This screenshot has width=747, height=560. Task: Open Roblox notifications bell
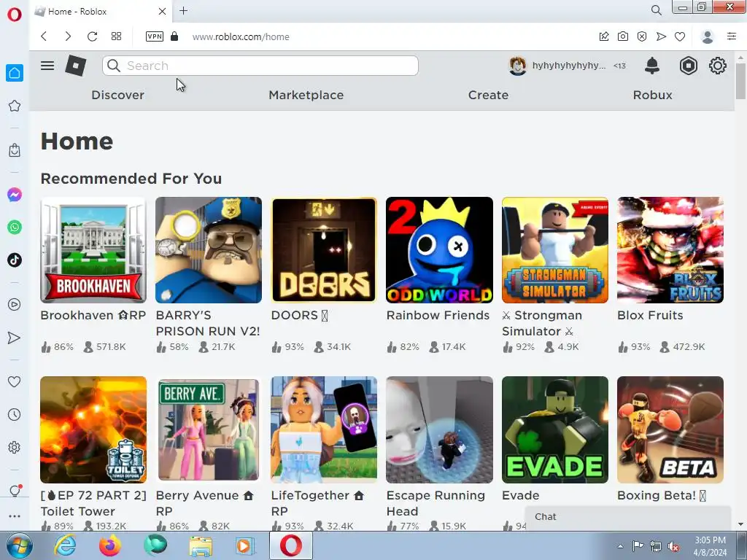pos(651,66)
